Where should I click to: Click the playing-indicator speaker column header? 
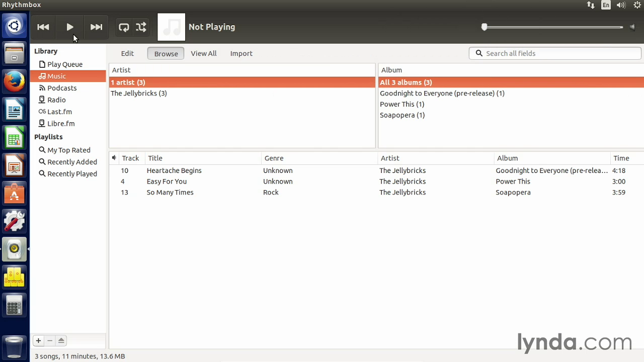(x=114, y=158)
